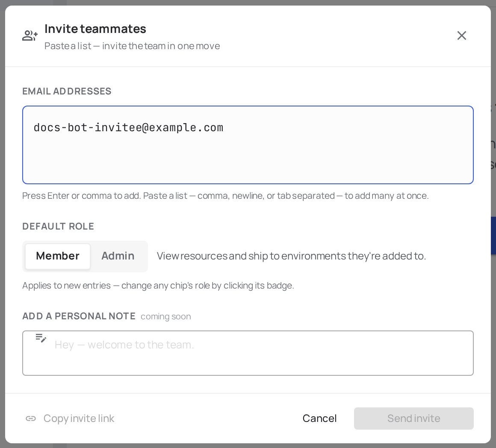
Task: Click the personal note text area
Action: coord(248,353)
